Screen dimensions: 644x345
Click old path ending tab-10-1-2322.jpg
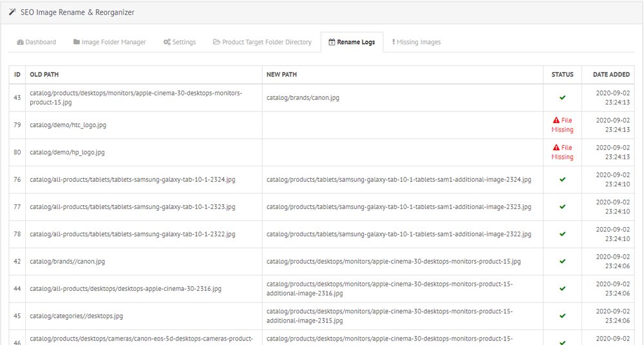pyautogui.click(x=132, y=234)
